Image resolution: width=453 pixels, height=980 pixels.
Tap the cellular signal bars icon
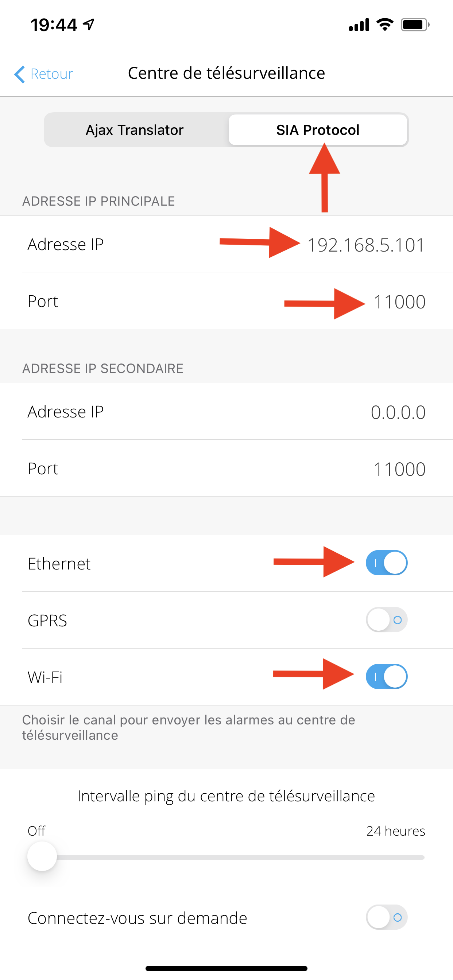(358, 24)
